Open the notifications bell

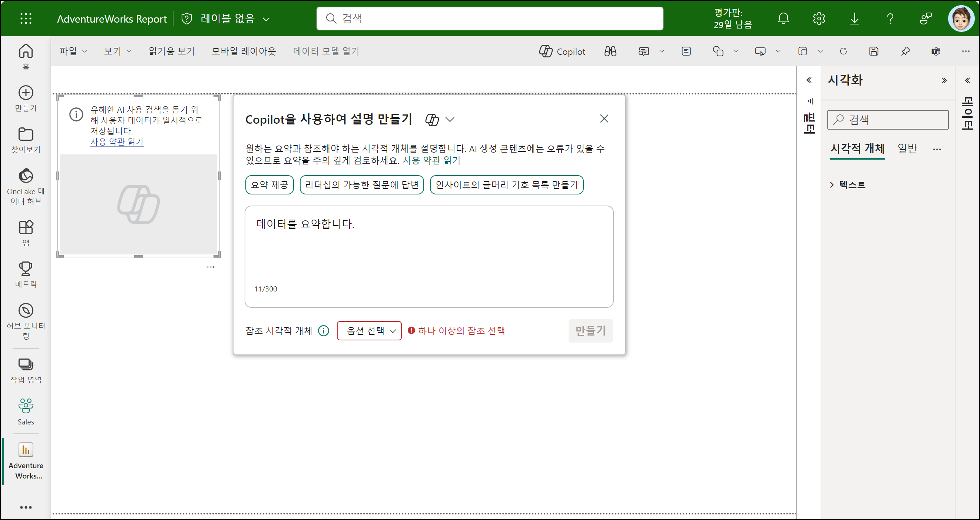[x=783, y=18]
